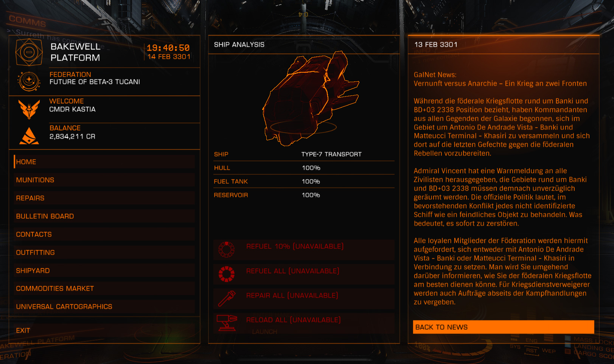614x364 pixels.
Task: Click the Fuel Tank 100% value
Action: pyautogui.click(x=311, y=181)
